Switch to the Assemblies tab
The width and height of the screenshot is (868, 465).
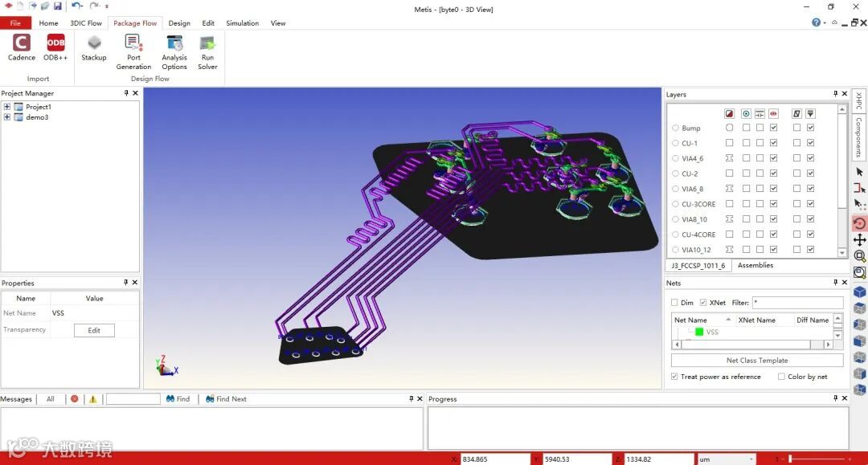(755, 265)
